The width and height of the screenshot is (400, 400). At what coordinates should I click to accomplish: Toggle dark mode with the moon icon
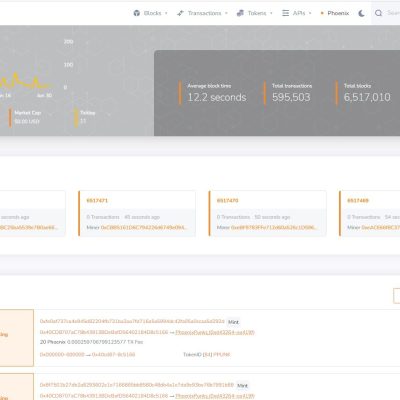(x=361, y=13)
